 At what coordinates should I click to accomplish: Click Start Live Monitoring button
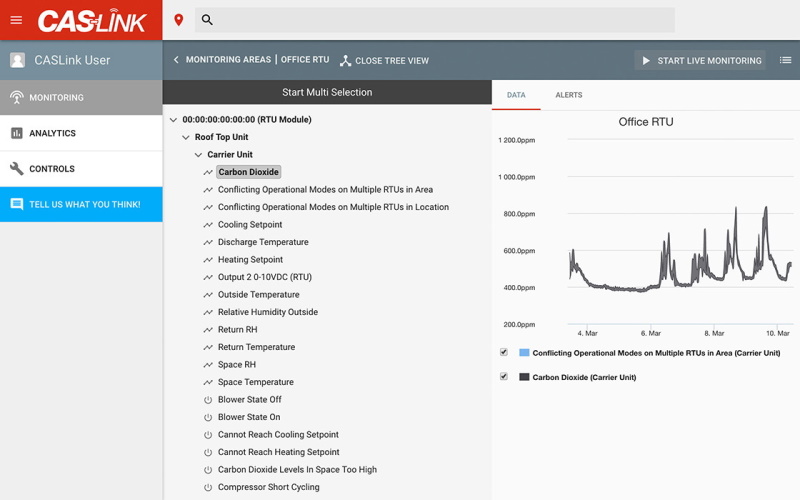coord(700,61)
